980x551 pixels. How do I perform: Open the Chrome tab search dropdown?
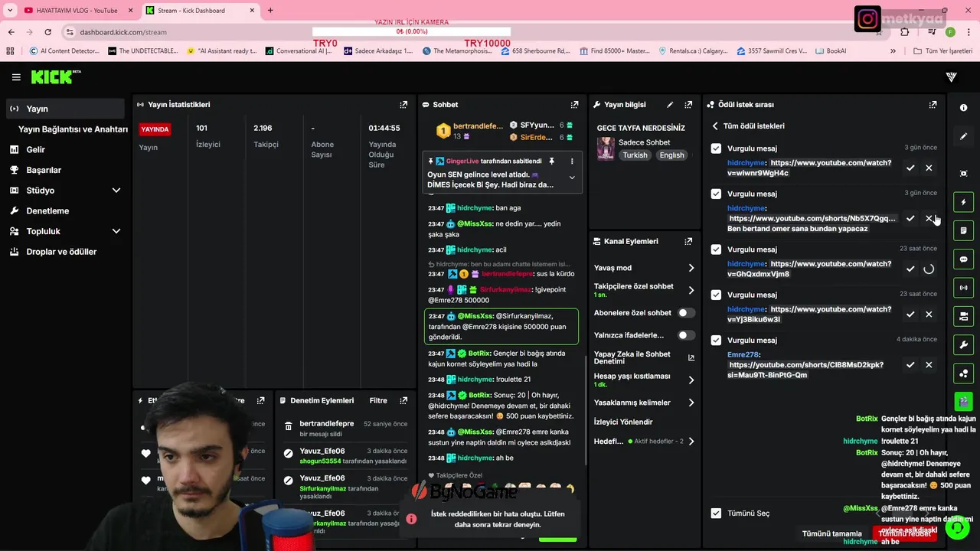pos(10,10)
